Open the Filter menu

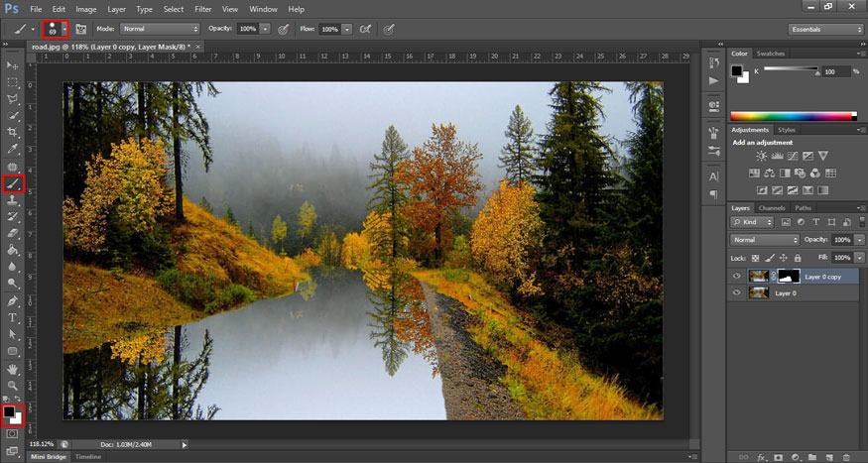[202, 9]
